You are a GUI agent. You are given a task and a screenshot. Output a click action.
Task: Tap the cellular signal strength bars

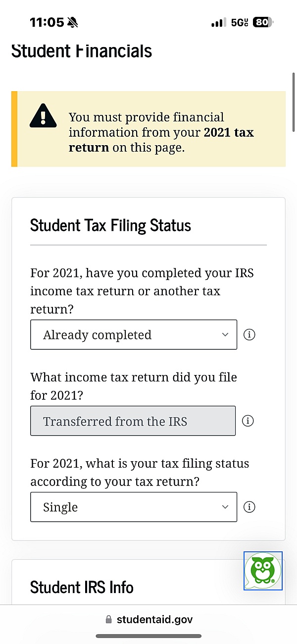[x=218, y=23]
